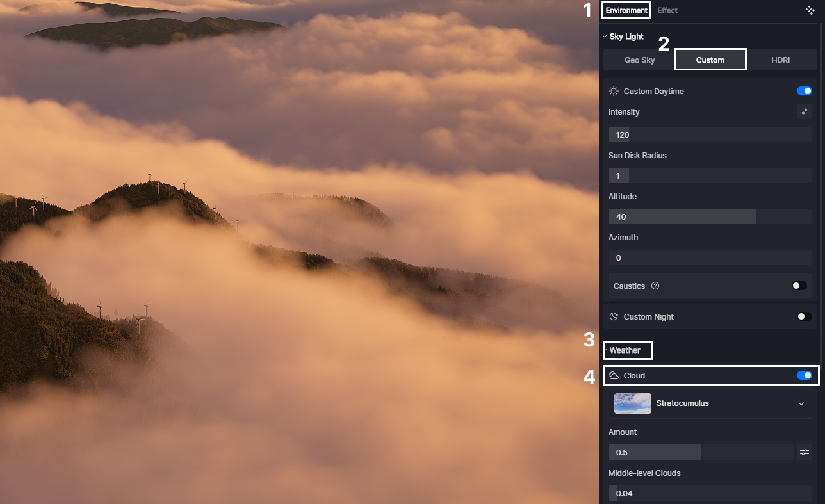Switch sky mode to Geo Sky

click(639, 60)
